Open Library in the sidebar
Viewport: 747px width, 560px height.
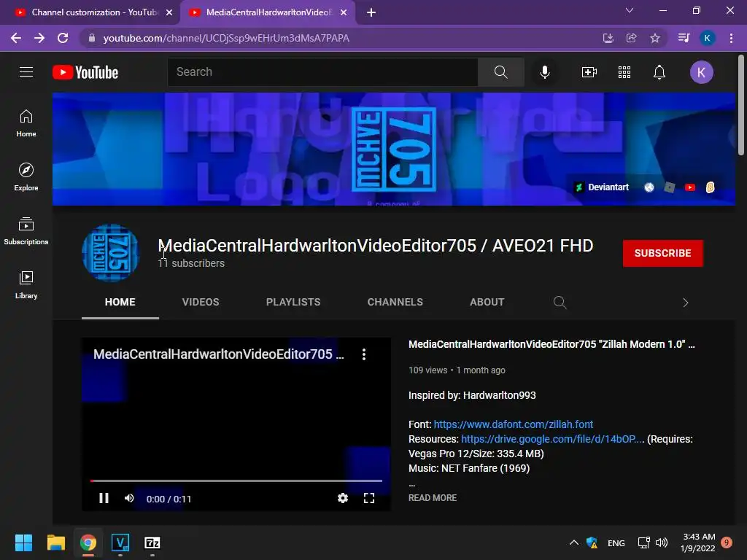click(26, 285)
